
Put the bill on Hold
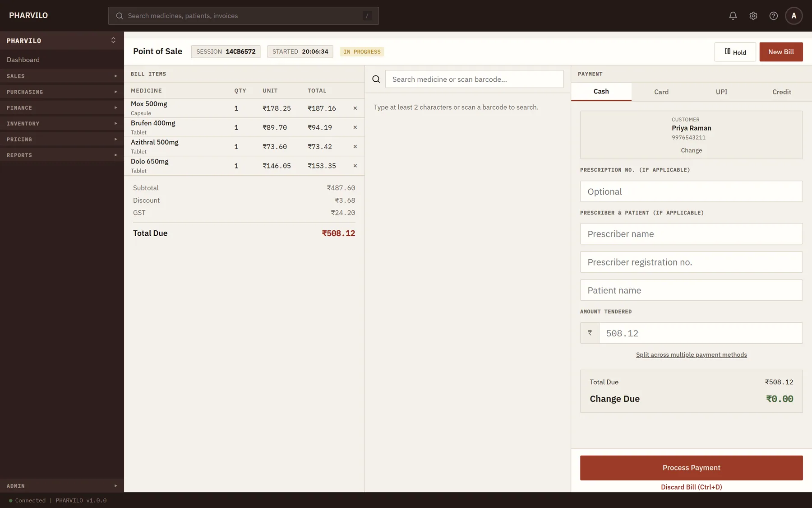(735, 52)
